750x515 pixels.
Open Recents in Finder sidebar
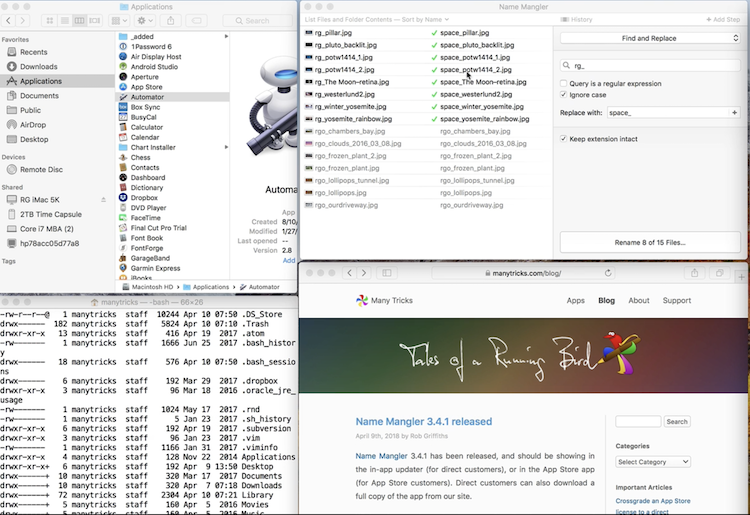(x=33, y=52)
